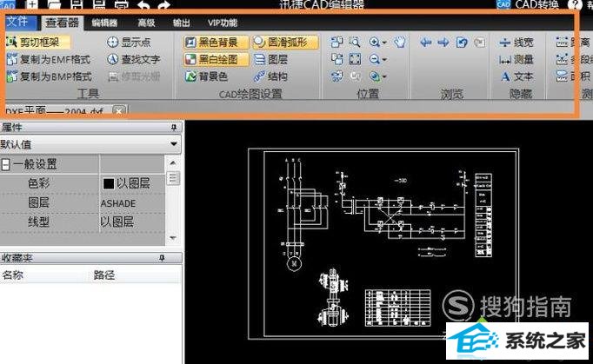Pin the 收藏夹 favorites panel
This screenshot has width=593, height=364.
[162, 258]
